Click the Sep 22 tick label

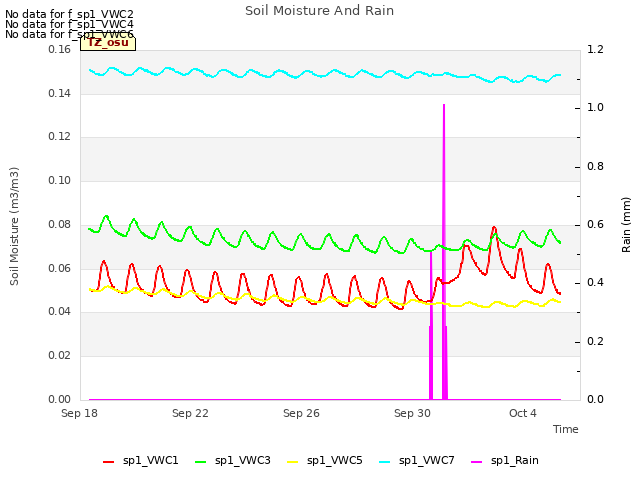[x=190, y=413]
